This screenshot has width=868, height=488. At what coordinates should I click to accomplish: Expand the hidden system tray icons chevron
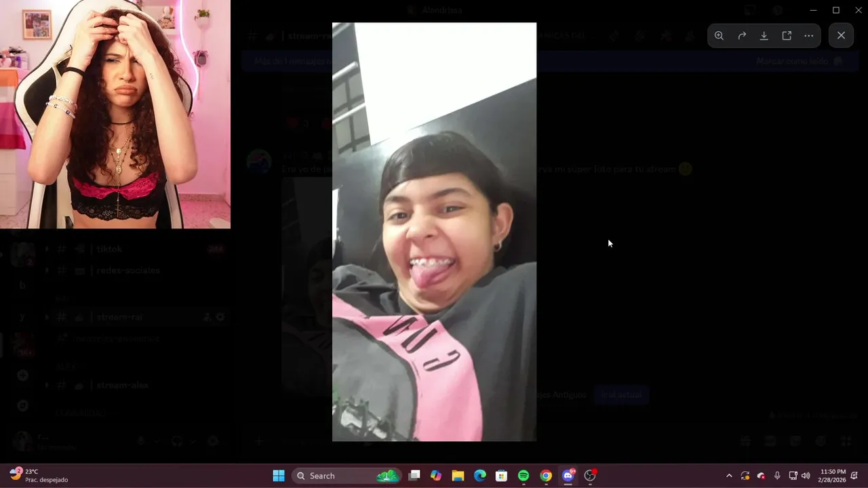(729, 476)
